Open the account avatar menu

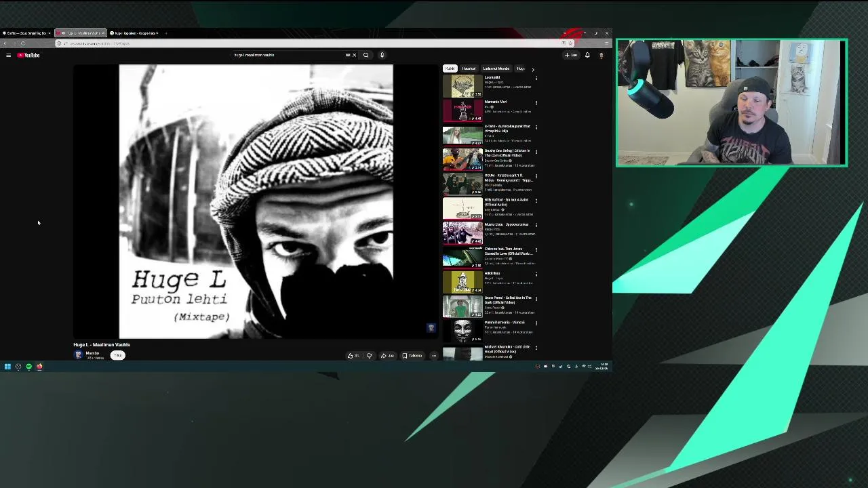click(601, 55)
